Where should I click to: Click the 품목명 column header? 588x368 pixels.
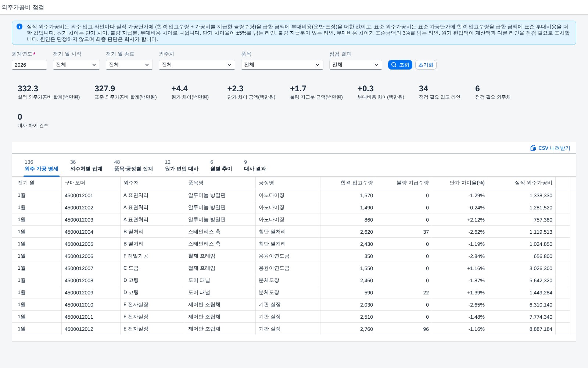coord(220,183)
